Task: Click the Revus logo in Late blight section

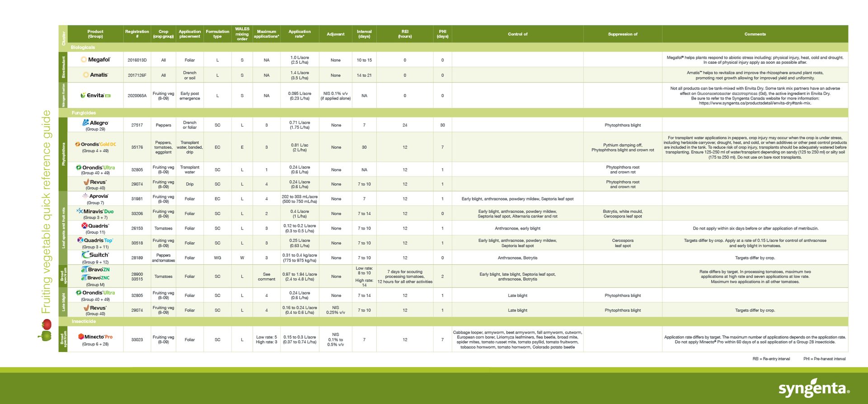Action: (x=95, y=308)
